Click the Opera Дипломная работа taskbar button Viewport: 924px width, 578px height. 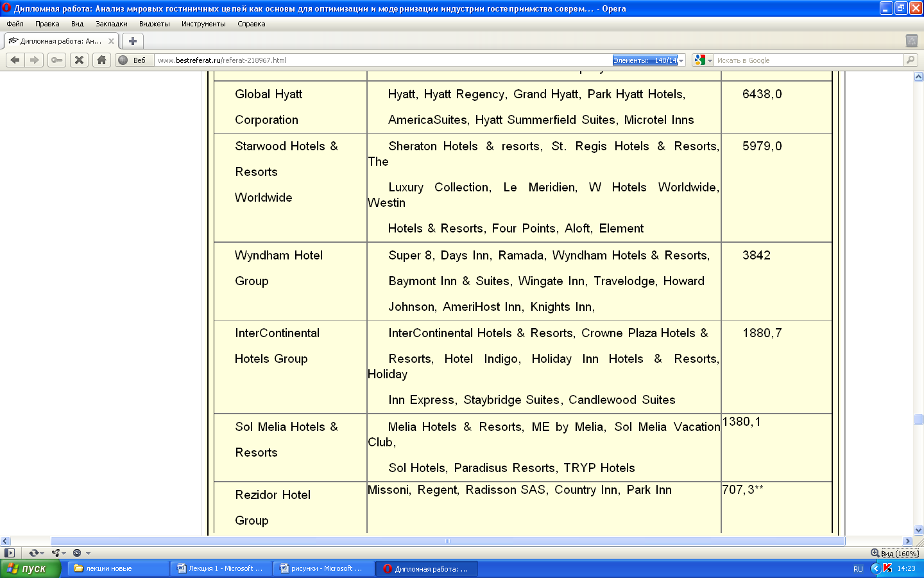[426, 568]
